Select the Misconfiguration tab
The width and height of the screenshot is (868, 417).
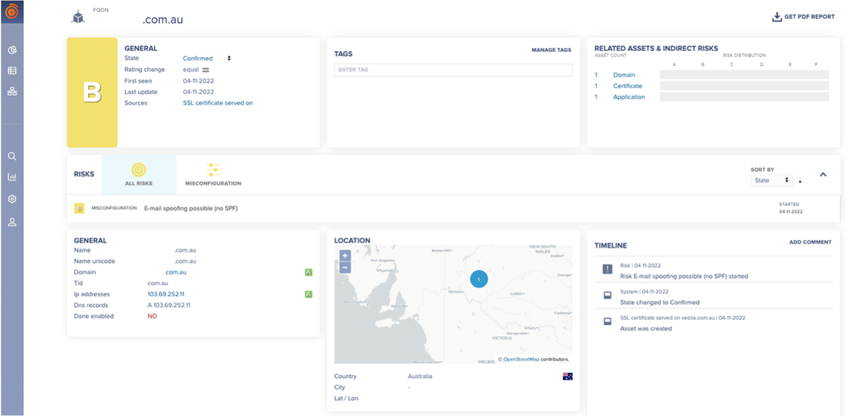213,175
